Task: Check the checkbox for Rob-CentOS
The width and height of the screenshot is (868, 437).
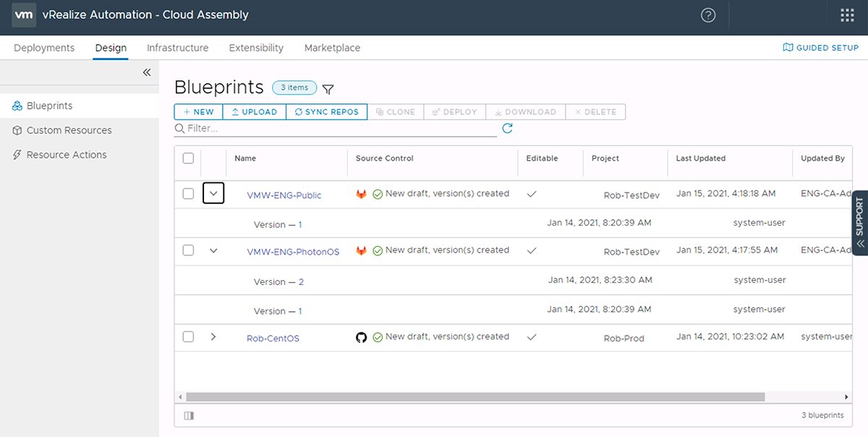Action: point(188,336)
